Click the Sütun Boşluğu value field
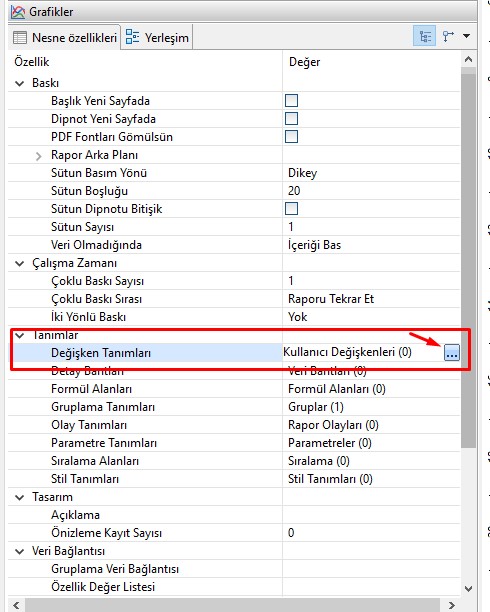Image resolution: width=490 pixels, height=612 pixels. click(x=371, y=191)
